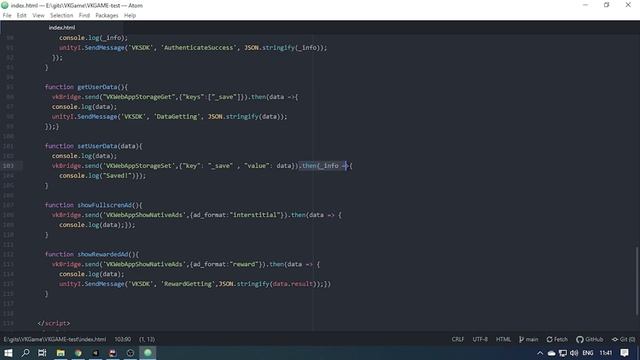640x360 pixels.
Task: Click the "interstitial" string in code
Action: click(255, 215)
